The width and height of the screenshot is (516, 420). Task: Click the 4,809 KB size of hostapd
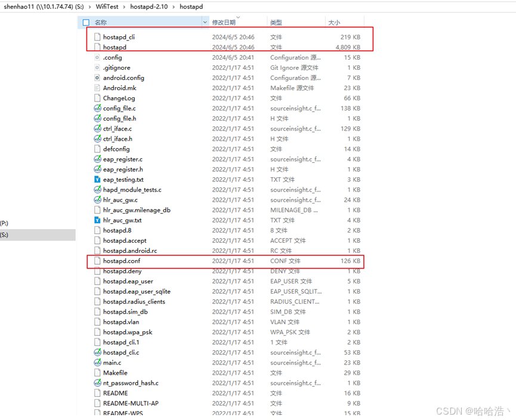pos(348,47)
